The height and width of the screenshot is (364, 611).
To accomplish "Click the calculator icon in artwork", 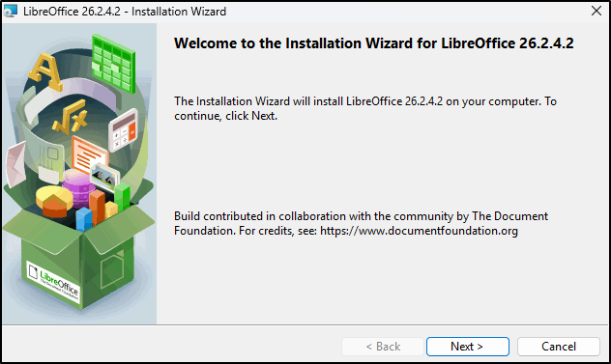I will 123,130.
